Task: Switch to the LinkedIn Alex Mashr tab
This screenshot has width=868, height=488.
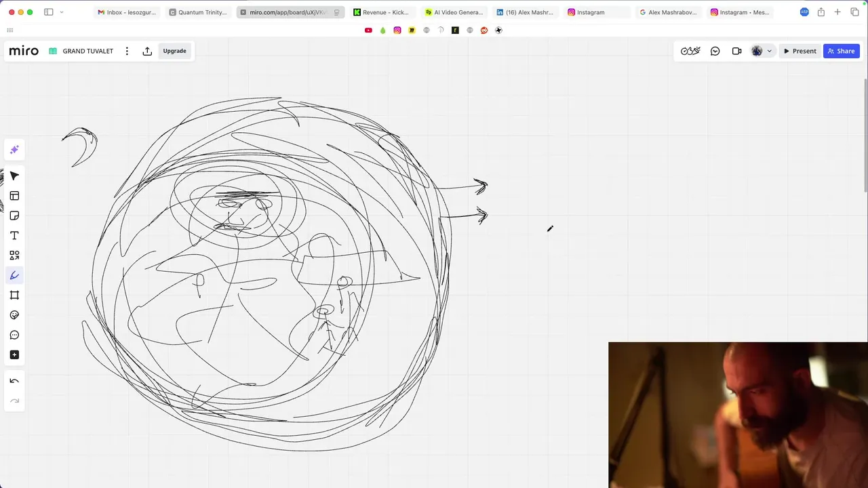Action: point(525,12)
